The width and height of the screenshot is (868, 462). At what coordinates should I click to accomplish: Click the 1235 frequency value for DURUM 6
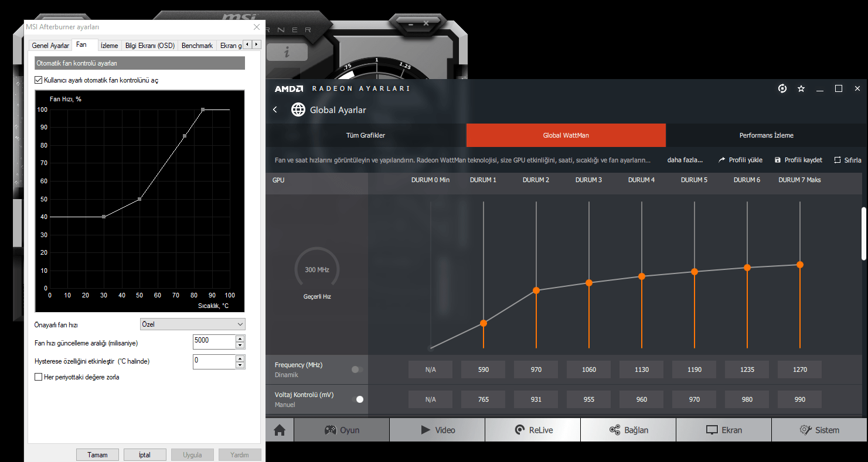(x=747, y=369)
